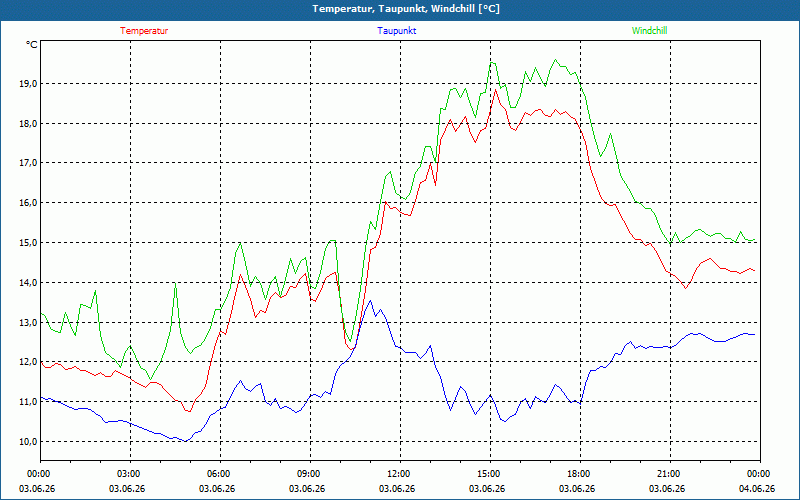This screenshot has width=800, height=500.
Task: Click the 15:00 time label on x-axis
Action: click(x=487, y=474)
